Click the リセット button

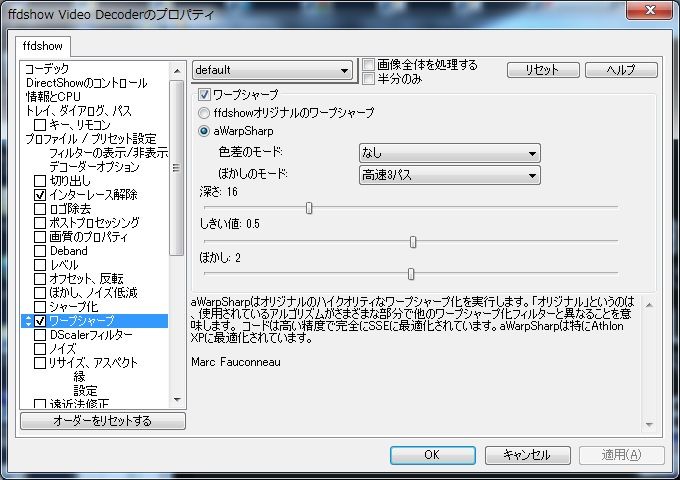click(x=543, y=70)
